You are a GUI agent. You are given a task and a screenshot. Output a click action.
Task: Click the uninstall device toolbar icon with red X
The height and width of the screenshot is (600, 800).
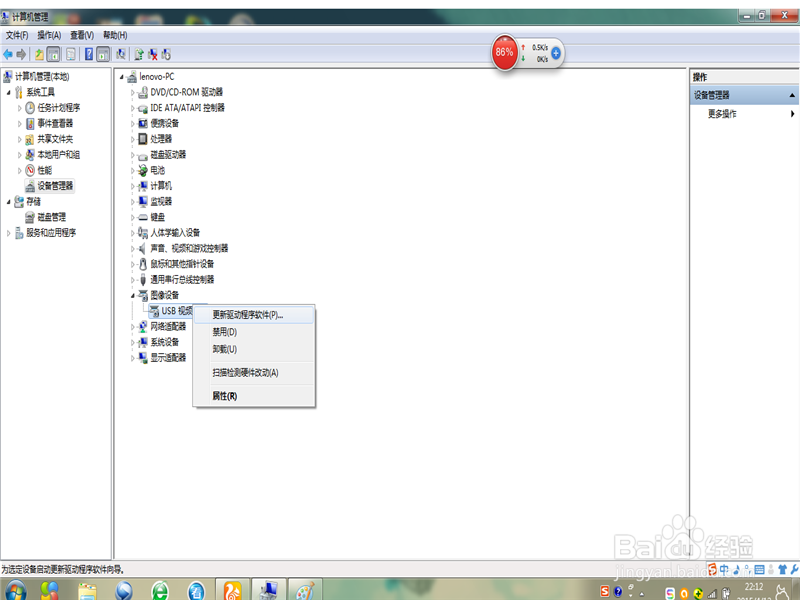point(152,54)
